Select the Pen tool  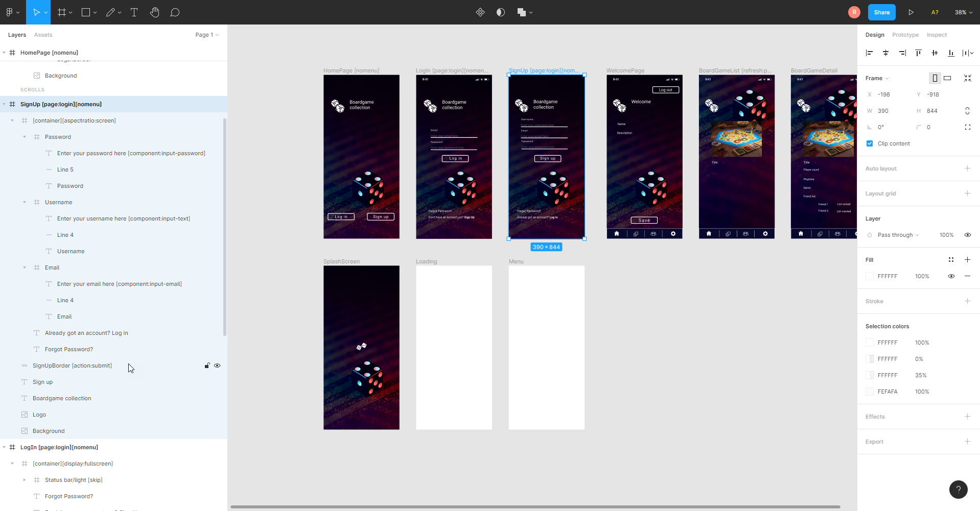[110, 12]
